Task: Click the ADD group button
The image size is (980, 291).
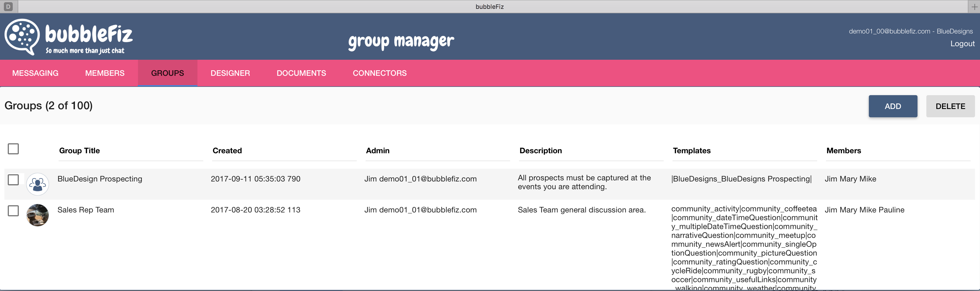Action: click(x=893, y=106)
